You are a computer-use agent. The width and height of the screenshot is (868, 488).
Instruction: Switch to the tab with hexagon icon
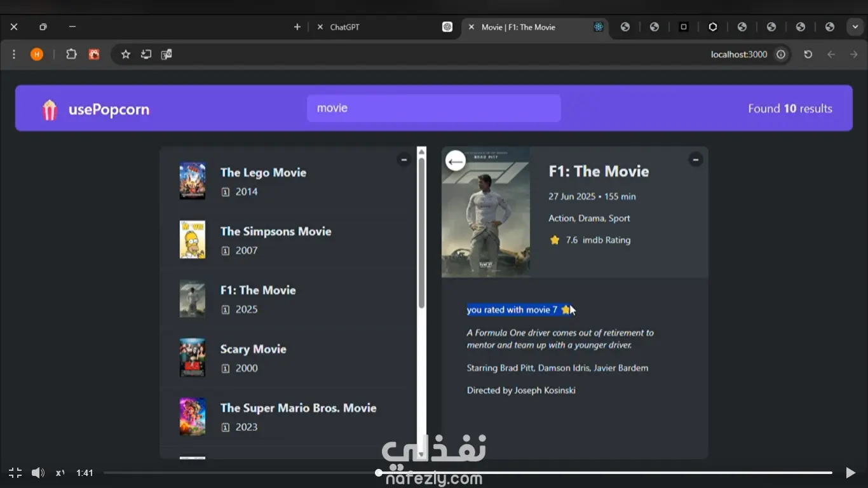pos(713,27)
